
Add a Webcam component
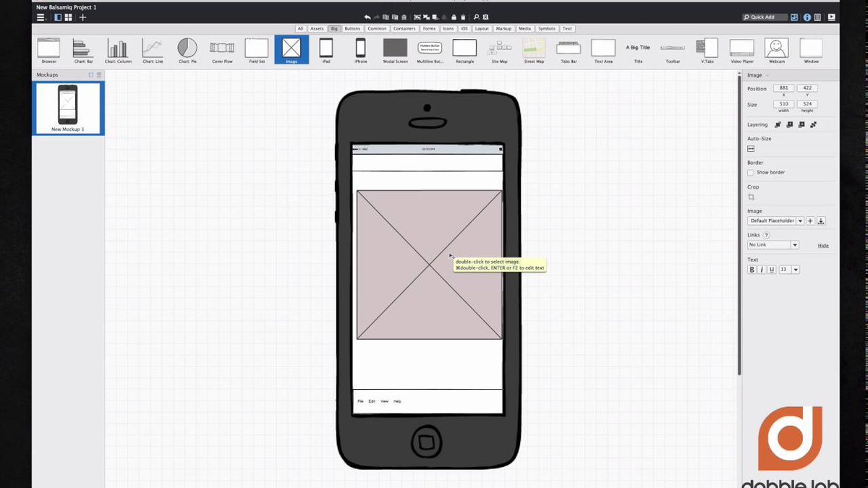coord(777,51)
